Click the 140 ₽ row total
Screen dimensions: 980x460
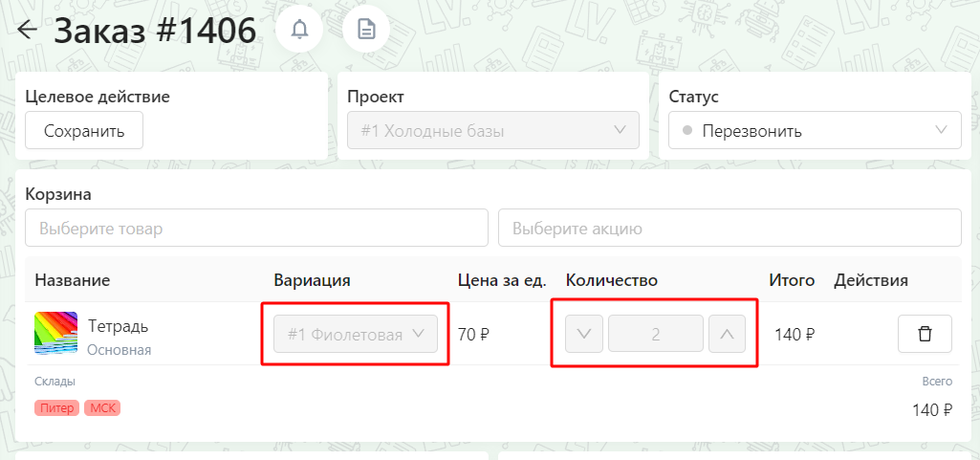coord(795,335)
